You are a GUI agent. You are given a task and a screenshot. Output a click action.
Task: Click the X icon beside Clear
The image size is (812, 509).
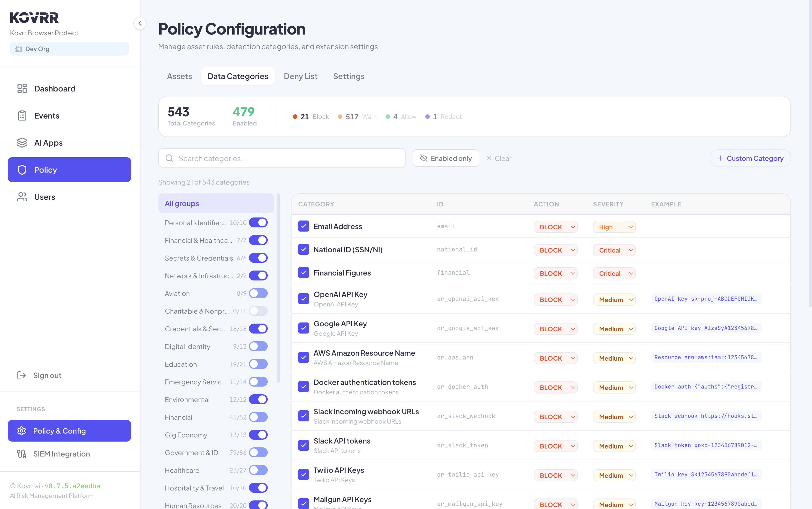489,158
